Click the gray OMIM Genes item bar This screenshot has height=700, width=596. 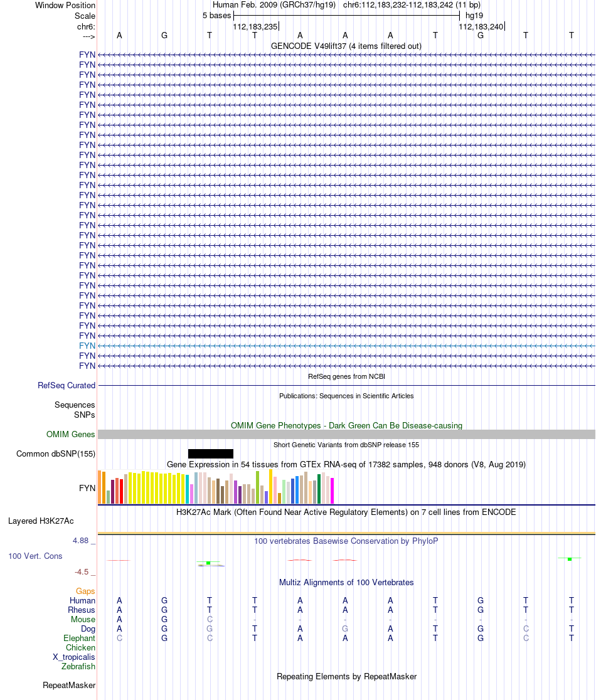(346, 435)
